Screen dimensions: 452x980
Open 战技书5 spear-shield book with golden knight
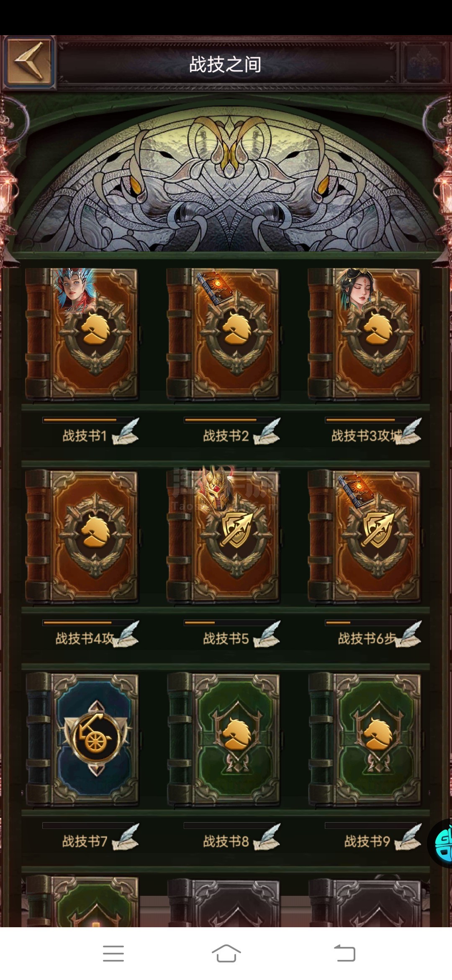coord(223,537)
